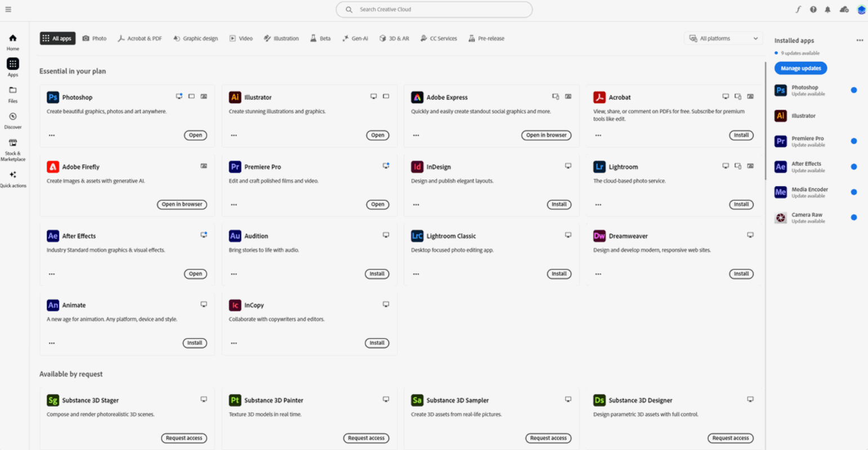Switch to Graphic design category
This screenshot has height=450, width=868.
(x=195, y=38)
